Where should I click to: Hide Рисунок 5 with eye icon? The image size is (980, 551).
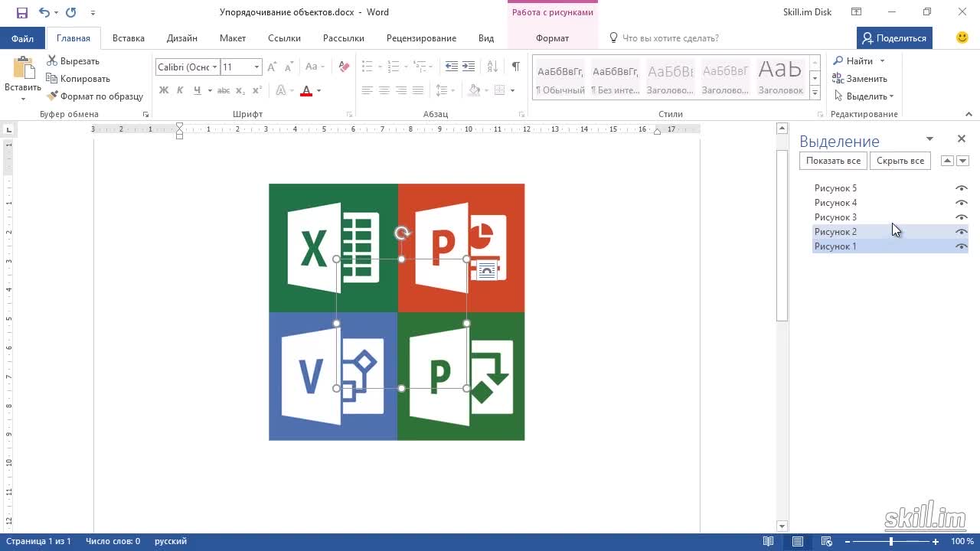point(962,188)
